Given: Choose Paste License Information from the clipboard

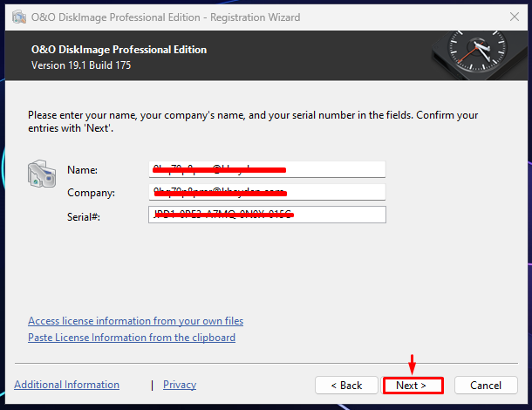Looking at the screenshot, I should 132,338.
